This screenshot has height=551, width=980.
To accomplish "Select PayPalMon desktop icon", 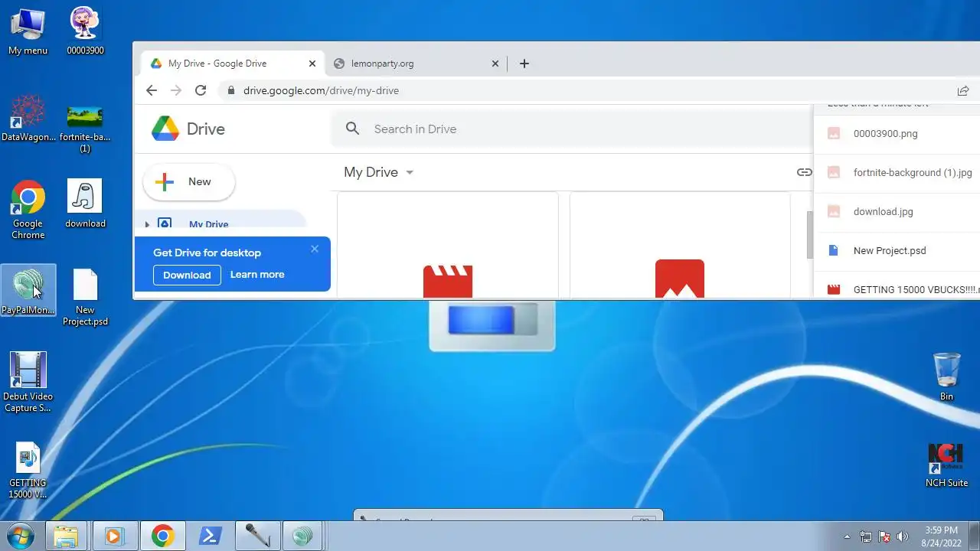I will (x=28, y=290).
